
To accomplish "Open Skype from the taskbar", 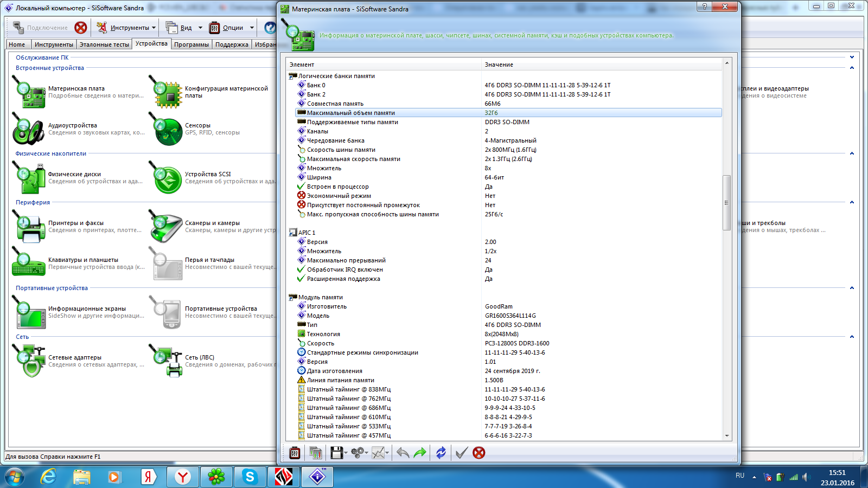I will pyautogui.click(x=250, y=477).
